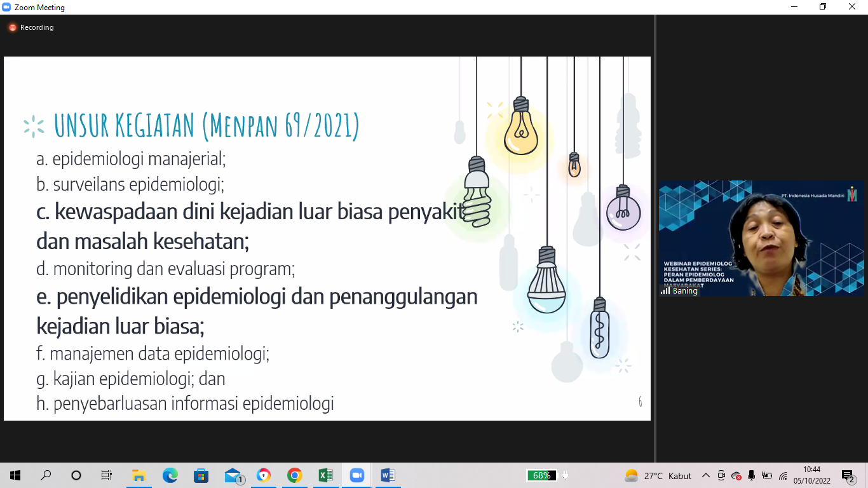Open taskbar Search
This screenshot has width=868, height=488.
46,475
